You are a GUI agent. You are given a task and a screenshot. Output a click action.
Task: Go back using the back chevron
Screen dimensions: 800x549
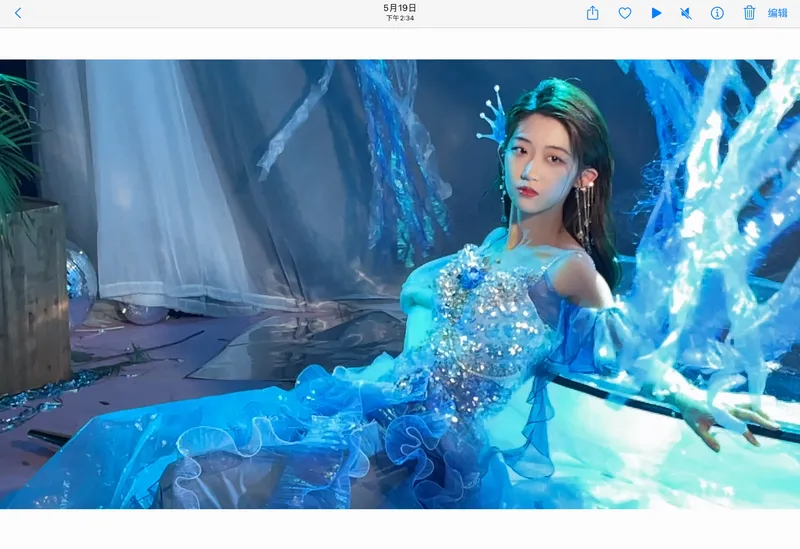(x=18, y=13)
